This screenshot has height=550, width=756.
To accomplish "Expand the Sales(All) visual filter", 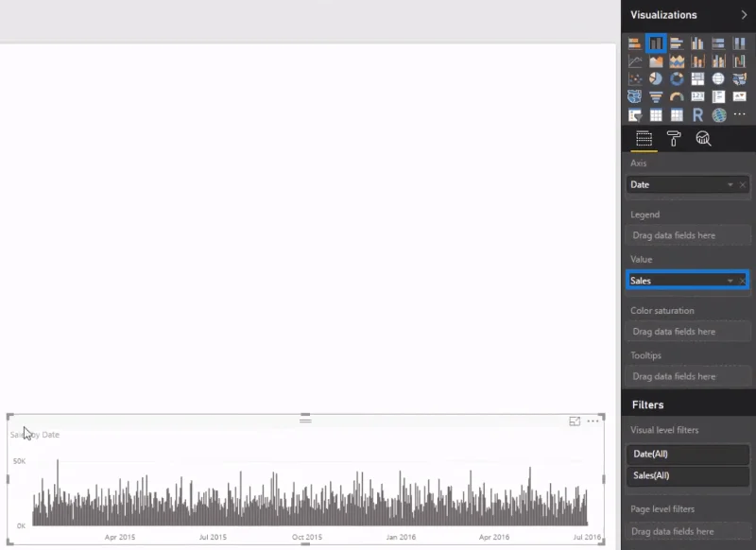I will click(687, 475).
